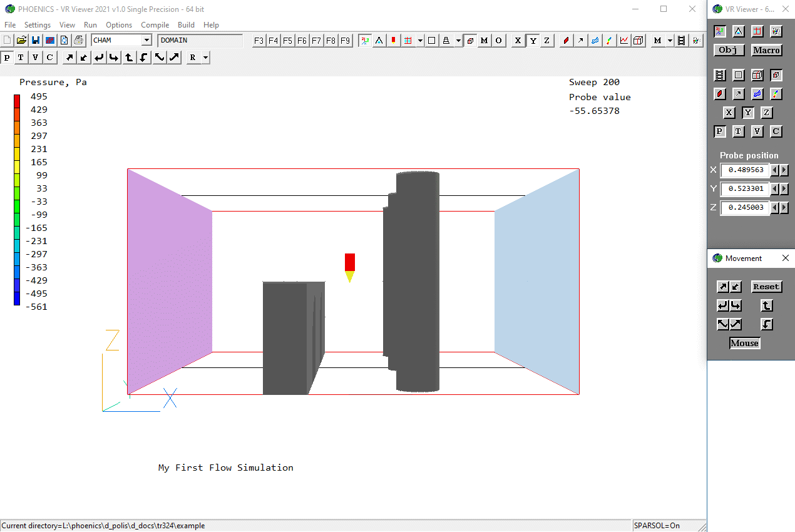
Task: Click the Open file folder icon
Action: [x=21, y=41]
